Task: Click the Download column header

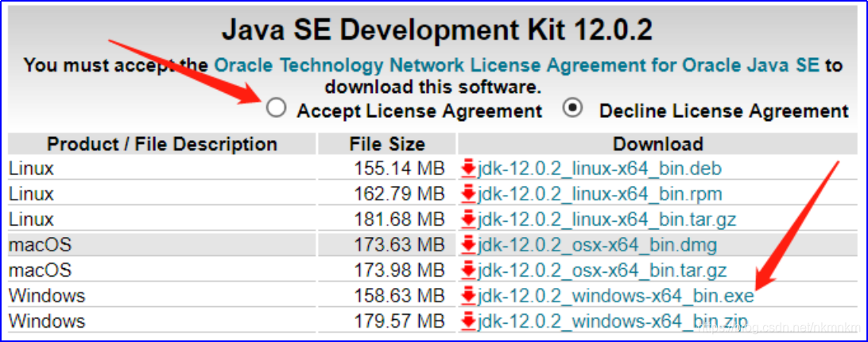Action: 658,144
